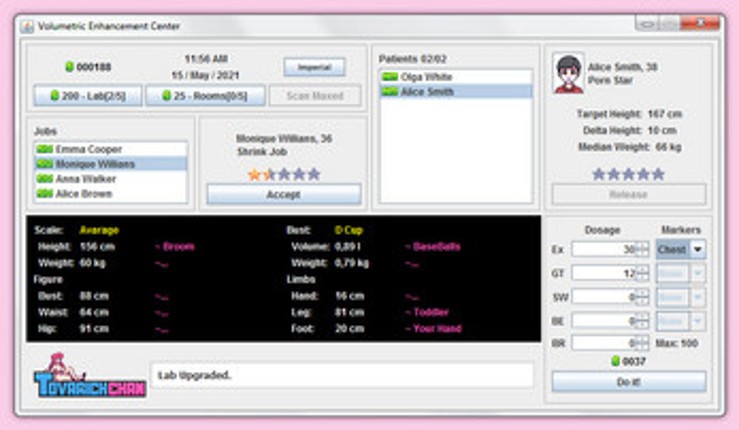The image size is (739, 430).
Task: Click the blue star rating above Release
Action: pos(628,174)
